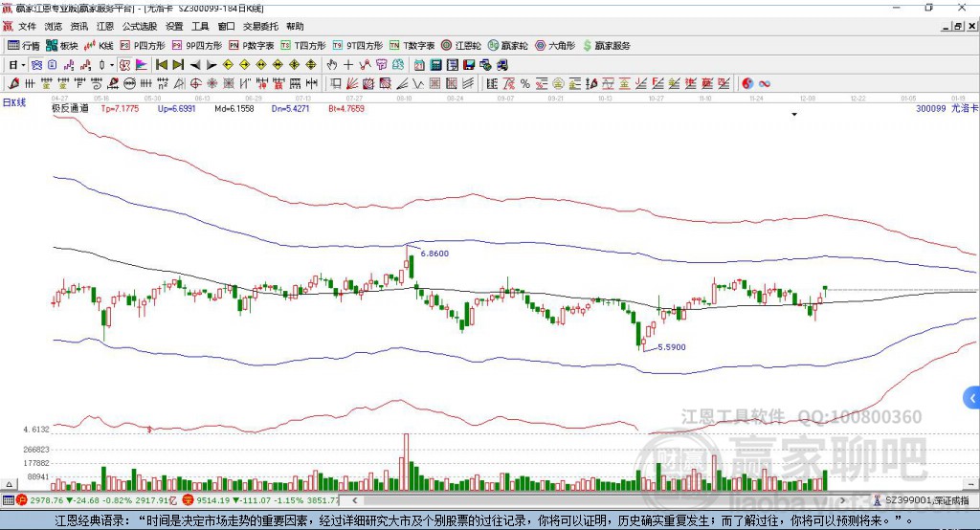Click the small black triangle date marker
This screenshot has width=980, height=530.
[x=794, y=115]
